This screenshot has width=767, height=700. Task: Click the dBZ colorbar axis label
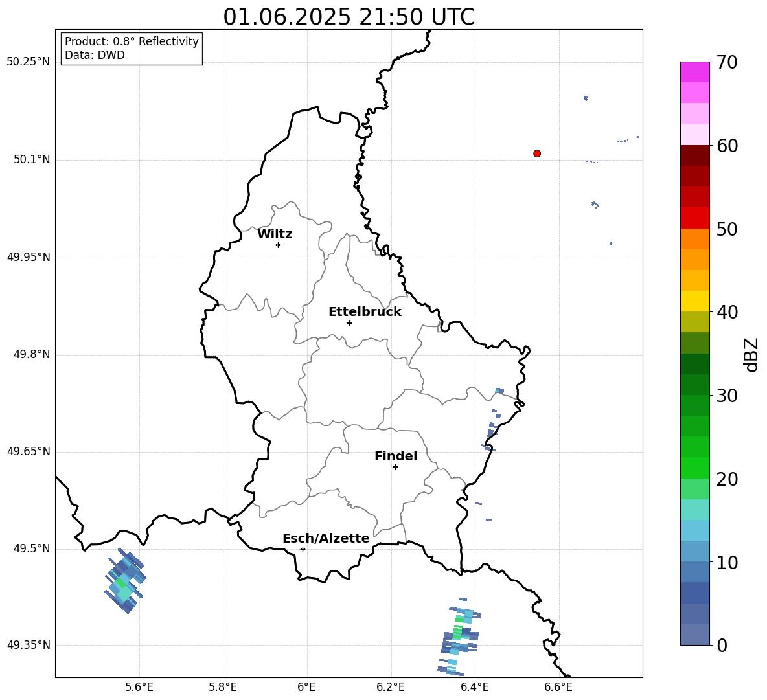752,354
